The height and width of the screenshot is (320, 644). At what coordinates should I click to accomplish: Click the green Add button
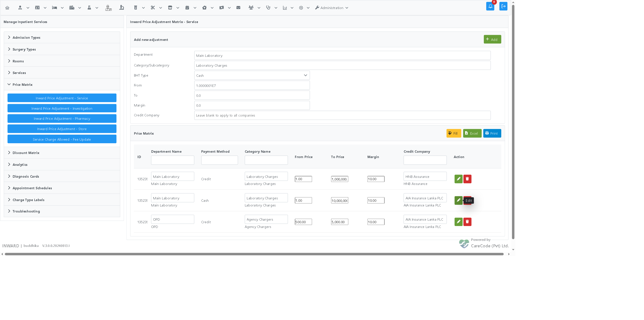[492, 39]
